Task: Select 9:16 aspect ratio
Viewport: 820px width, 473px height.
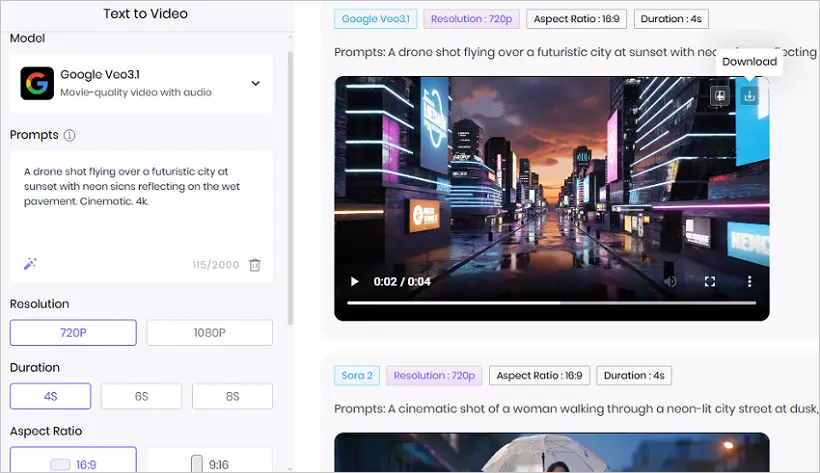Action: coord(210,460)
